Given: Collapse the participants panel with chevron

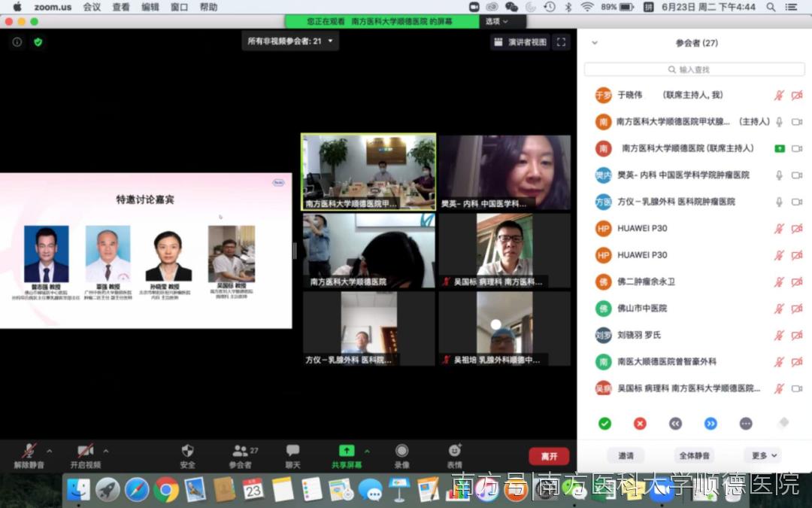Looking at the screenshot, I should (x=595, y=43).
